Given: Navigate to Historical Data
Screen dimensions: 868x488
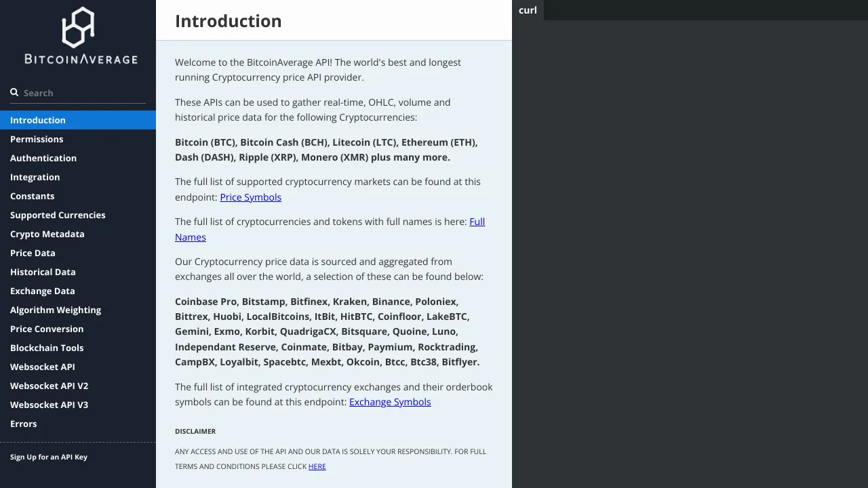Looking at the screenshot, I should click(x=78, y=272).
